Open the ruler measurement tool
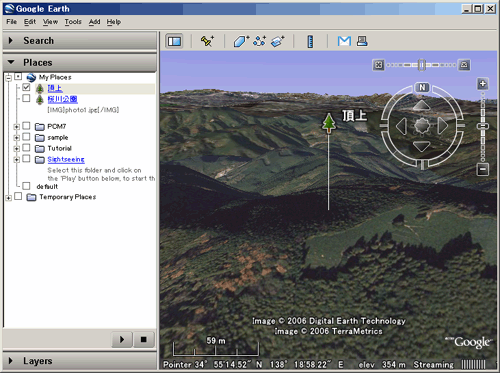Viewport: 500px width, 373px height. [x=310, y=41]
